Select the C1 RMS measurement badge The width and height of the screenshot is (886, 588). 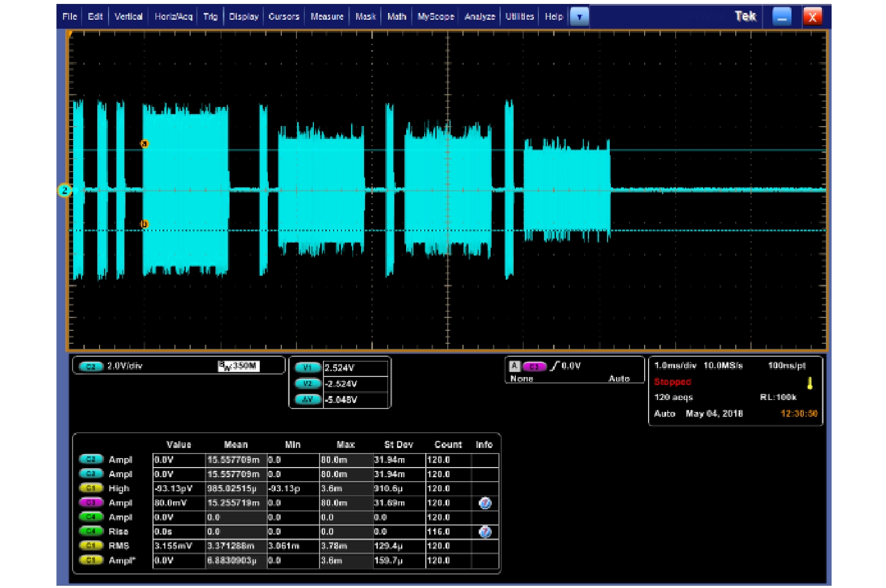coord(91,546)
